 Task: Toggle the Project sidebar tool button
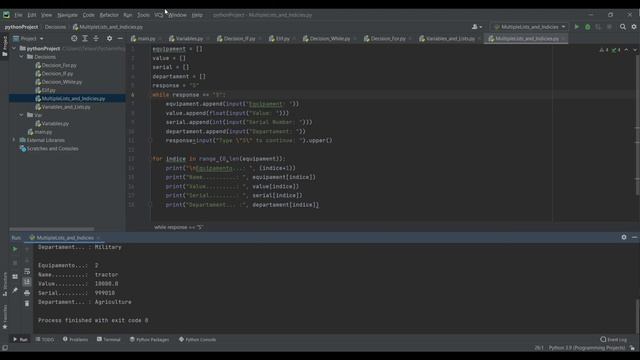(x=4, y=47)
